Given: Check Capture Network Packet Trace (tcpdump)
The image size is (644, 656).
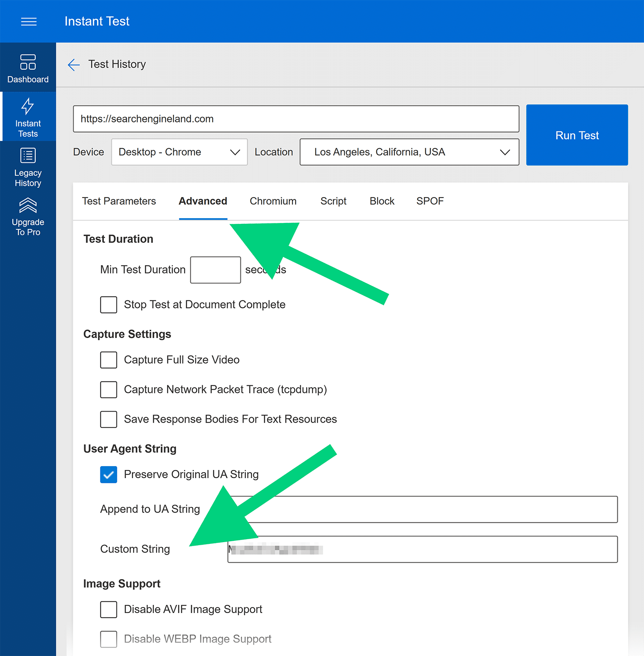Looking at the screenshot, I should click(x=109, y=390).
